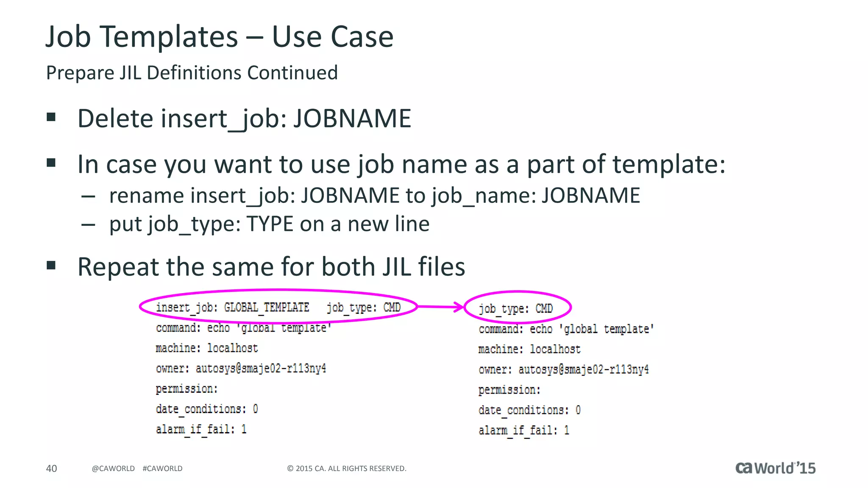
Task: Click 'alarm_if_fail: 1' in left code block
Action: (x=201, y=430)
